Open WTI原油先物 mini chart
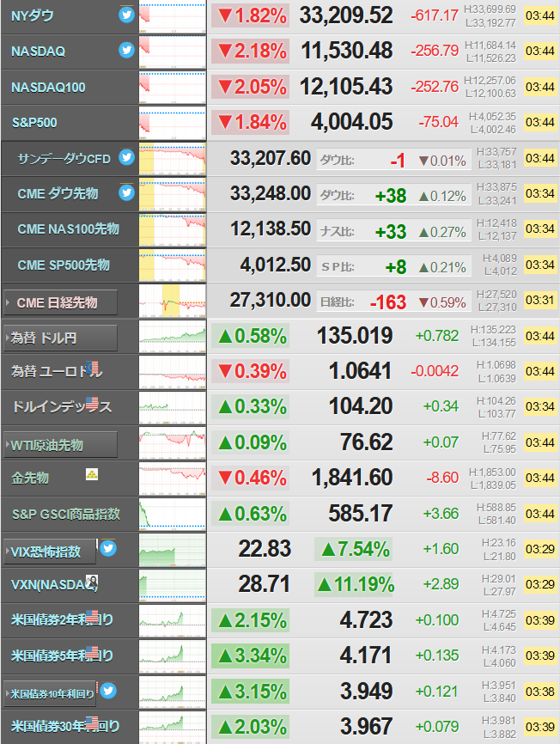 tap(173, 443)
